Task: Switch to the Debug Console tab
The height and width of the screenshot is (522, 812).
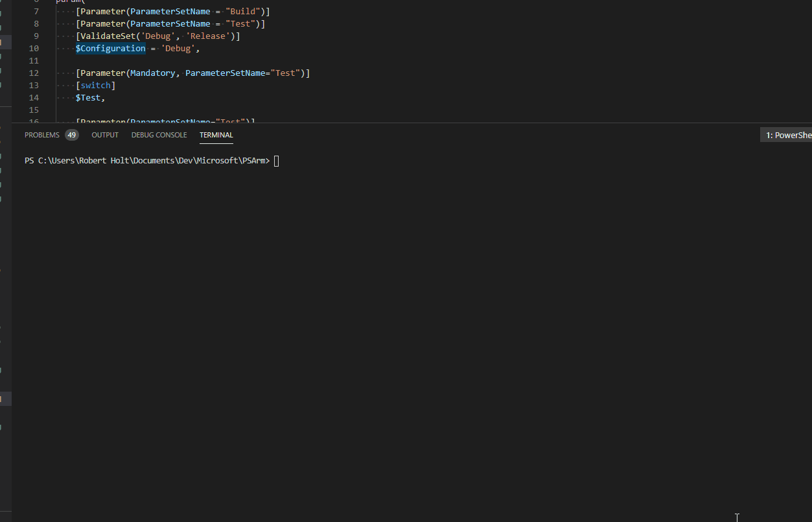Action: pyautogui.click(x=159, y=135)
